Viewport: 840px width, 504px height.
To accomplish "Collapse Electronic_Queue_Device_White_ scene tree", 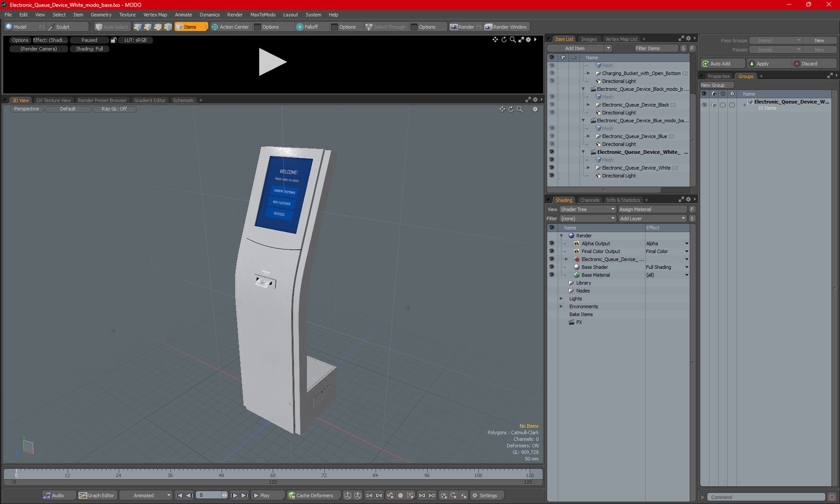I will [x=583, y=152].
